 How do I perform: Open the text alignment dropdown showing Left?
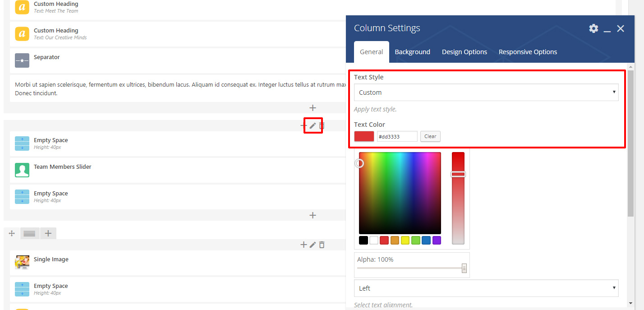tap(486, 288)
